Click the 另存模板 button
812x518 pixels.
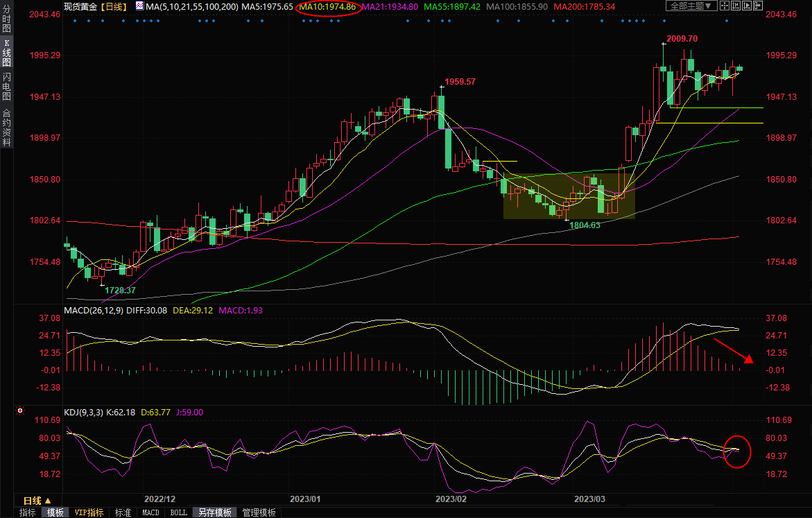point(214,512)
